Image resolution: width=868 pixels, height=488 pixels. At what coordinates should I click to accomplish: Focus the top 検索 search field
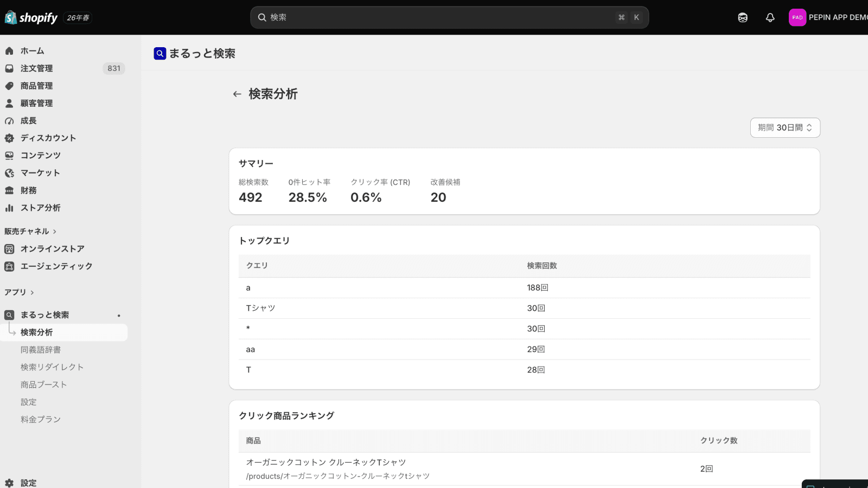(449, 17)
